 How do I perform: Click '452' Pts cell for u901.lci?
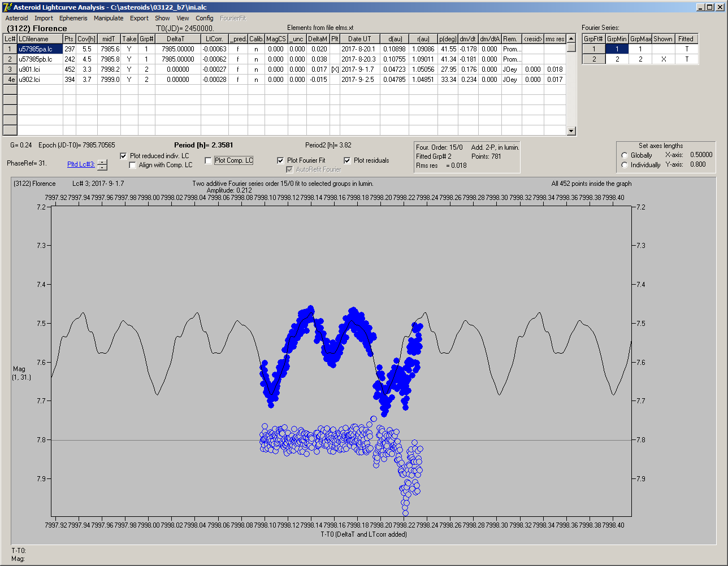(70, 69)
